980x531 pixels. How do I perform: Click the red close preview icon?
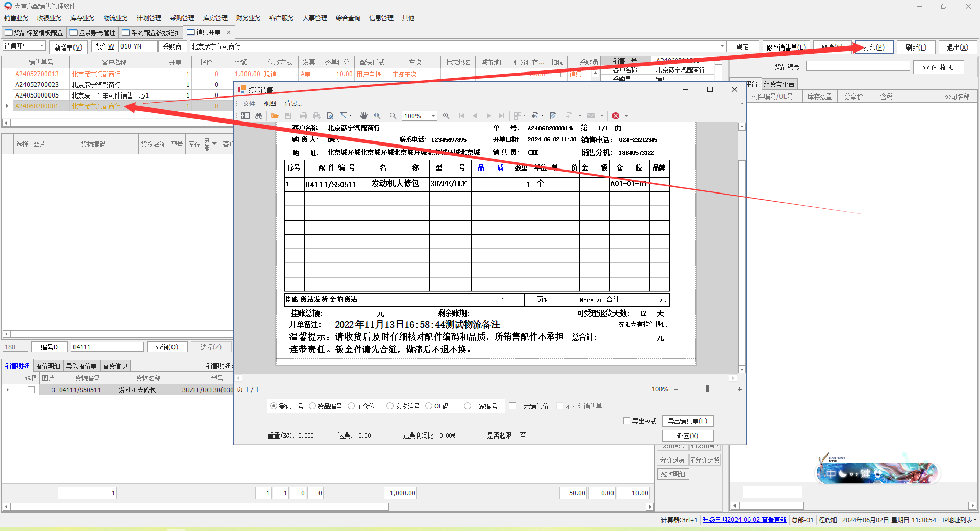[616, 116]
